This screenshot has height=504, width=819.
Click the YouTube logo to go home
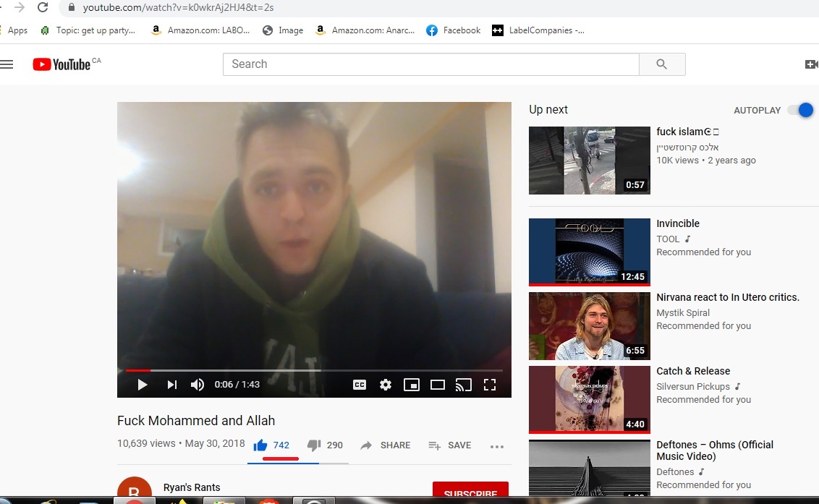62,64
